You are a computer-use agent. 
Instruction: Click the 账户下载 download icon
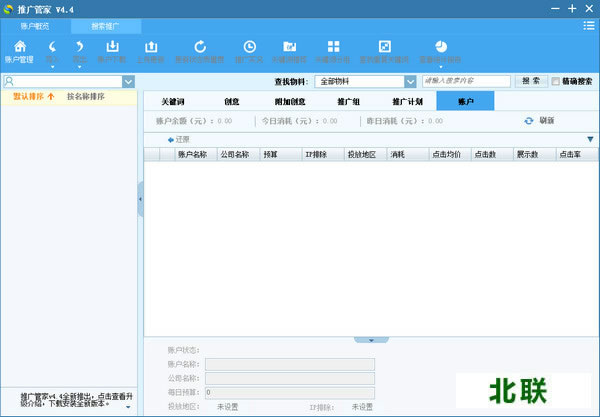click(x=113, y=47)
